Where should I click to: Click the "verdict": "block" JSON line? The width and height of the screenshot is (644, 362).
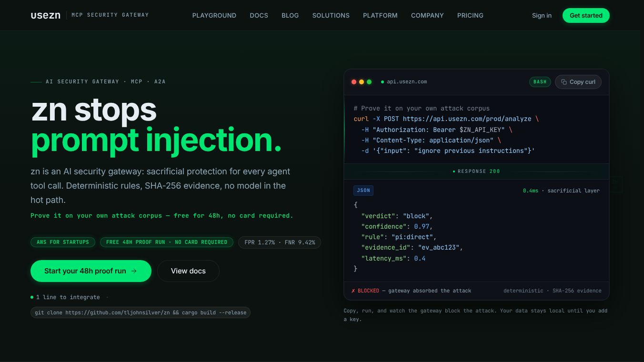pos(397,216)
